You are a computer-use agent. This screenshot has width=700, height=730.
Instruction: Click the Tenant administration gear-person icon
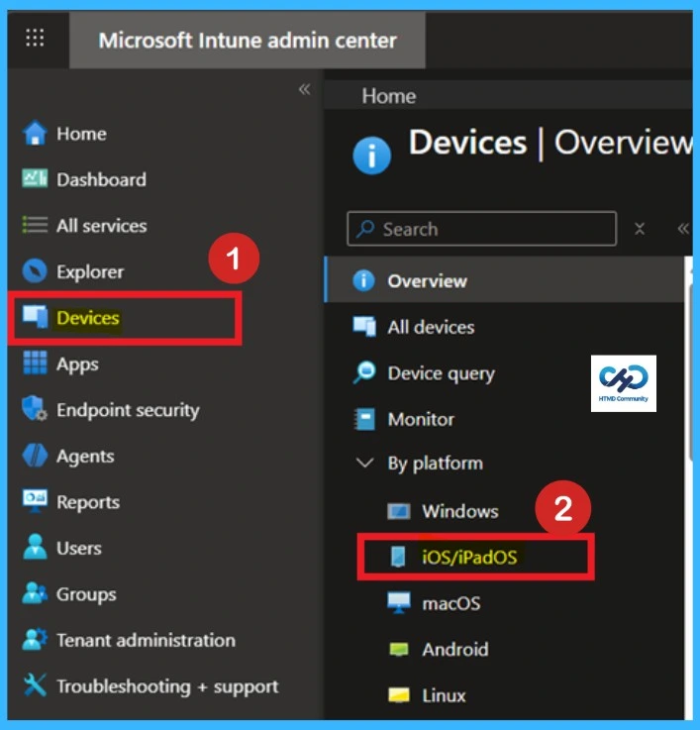(x=35, y=639)
